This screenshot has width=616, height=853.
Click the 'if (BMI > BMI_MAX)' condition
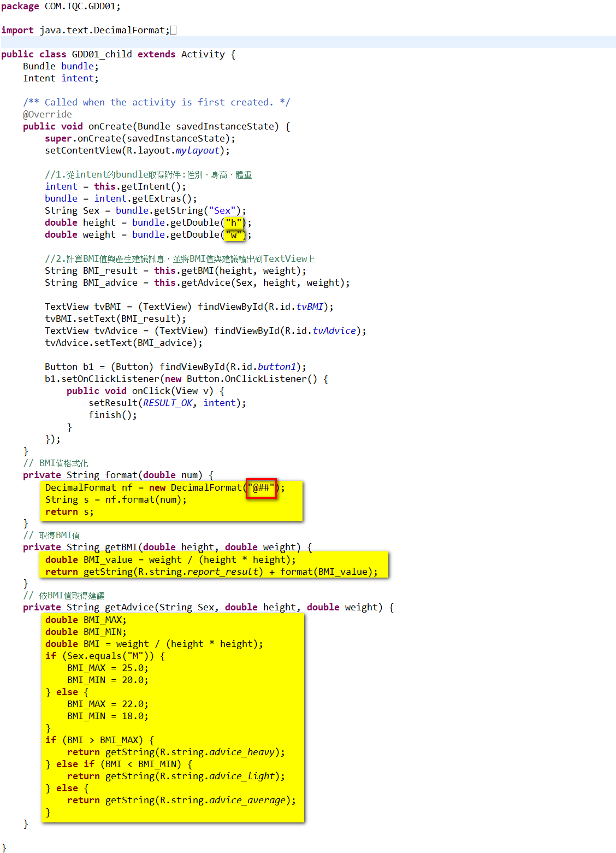pos(99,740)
